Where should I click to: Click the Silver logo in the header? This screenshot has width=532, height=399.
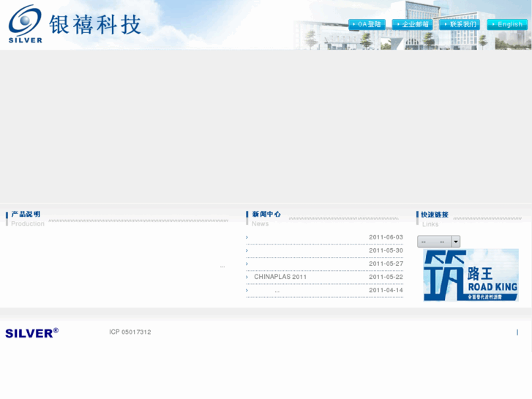coord(25,23)
